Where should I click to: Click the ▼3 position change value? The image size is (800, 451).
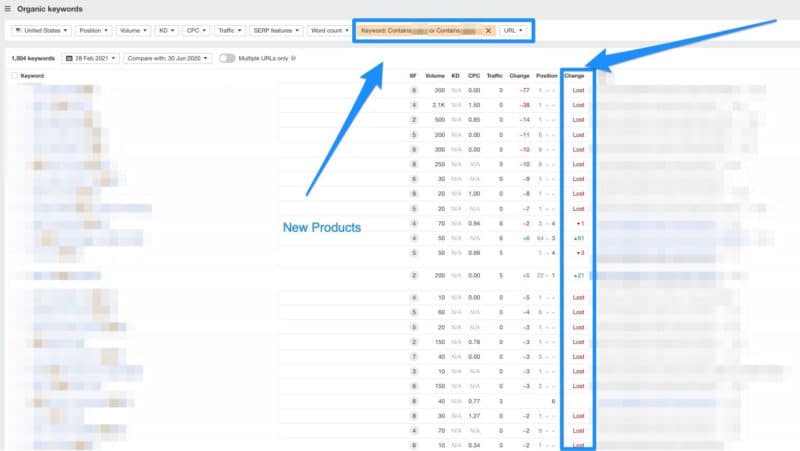coord(580,253)
